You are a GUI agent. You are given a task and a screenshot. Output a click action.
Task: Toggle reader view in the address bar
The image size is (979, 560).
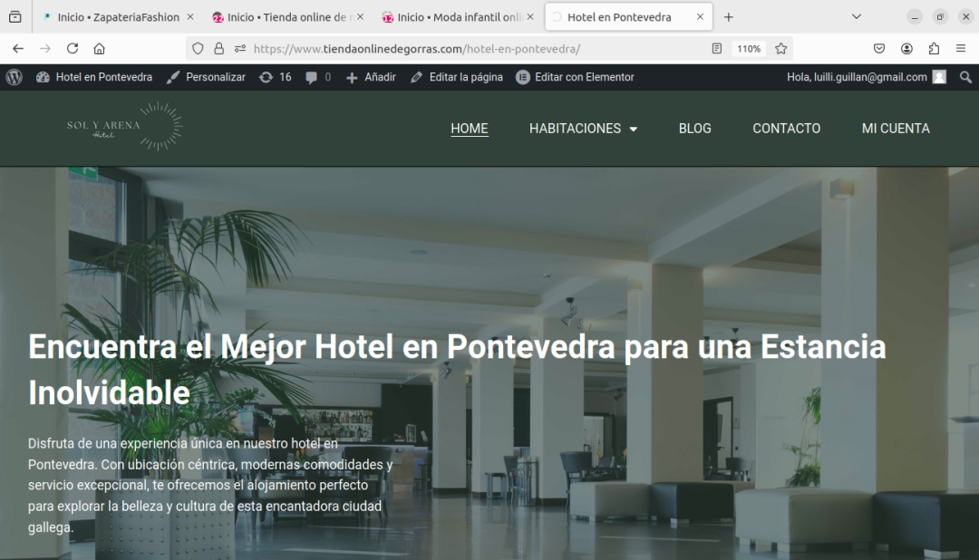[x=715, y=48]
